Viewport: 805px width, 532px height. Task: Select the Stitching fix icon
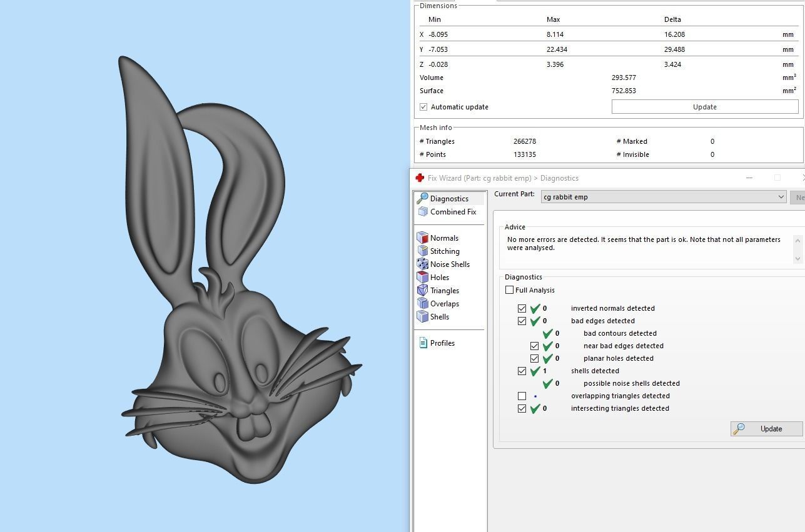tap(422, 251)
